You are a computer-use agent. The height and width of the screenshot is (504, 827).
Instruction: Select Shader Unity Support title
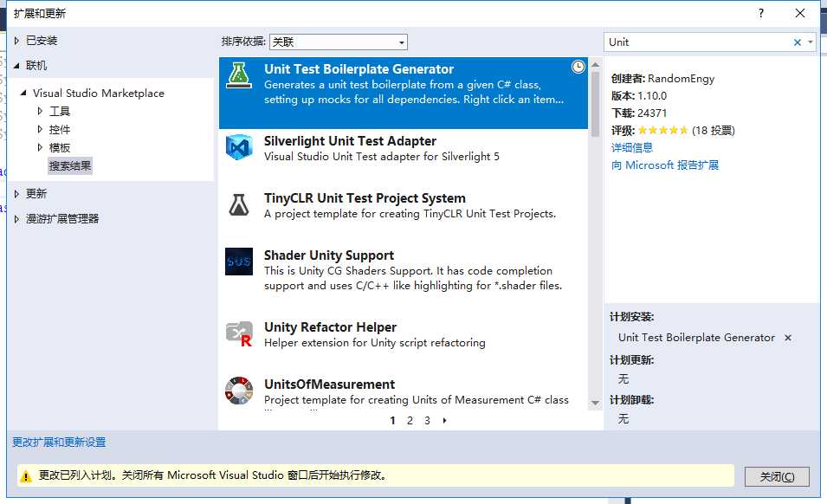coord(329,255)
